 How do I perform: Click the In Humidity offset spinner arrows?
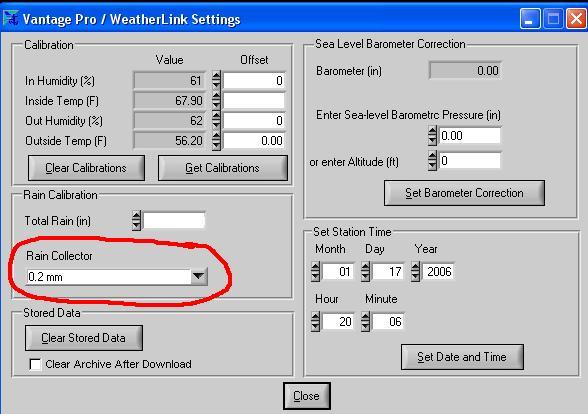(x=216, y=80)
